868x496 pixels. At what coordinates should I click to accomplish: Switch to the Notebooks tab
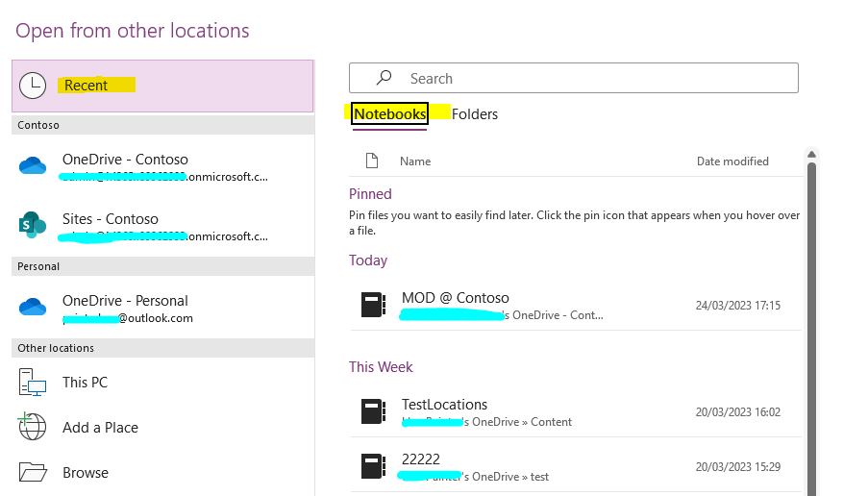389,114
